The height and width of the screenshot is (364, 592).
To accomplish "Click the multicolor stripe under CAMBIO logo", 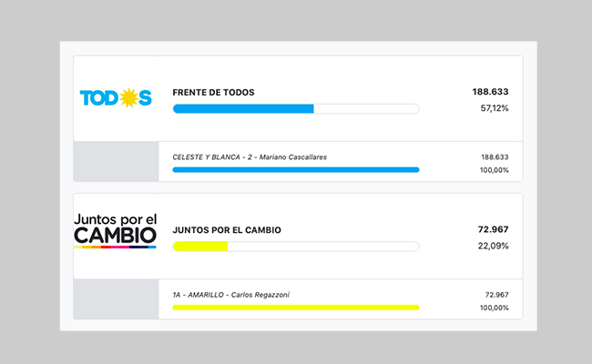I will point(115,248).
